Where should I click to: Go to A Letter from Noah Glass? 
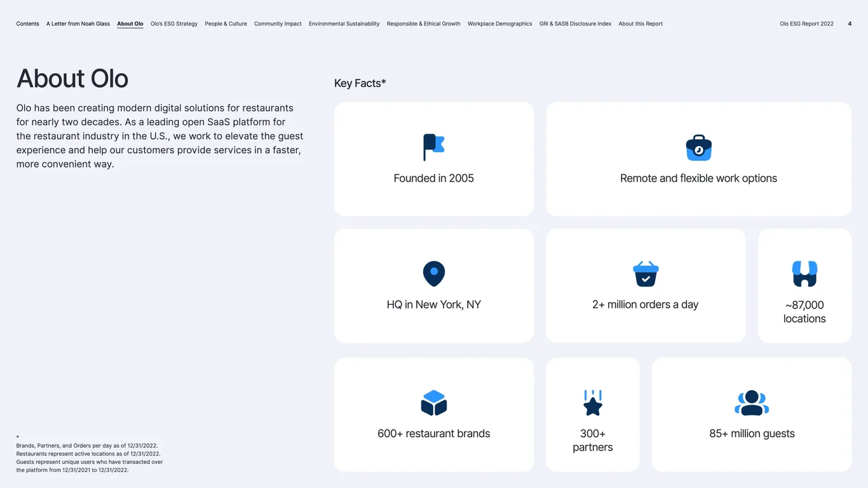pyautogui.click(x=78, y=24)
